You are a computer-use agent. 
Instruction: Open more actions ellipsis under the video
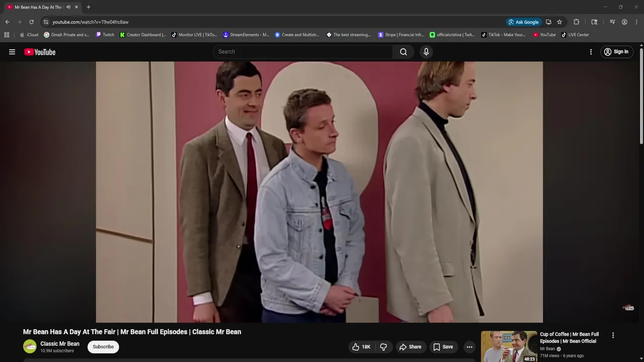coord(469,347)
